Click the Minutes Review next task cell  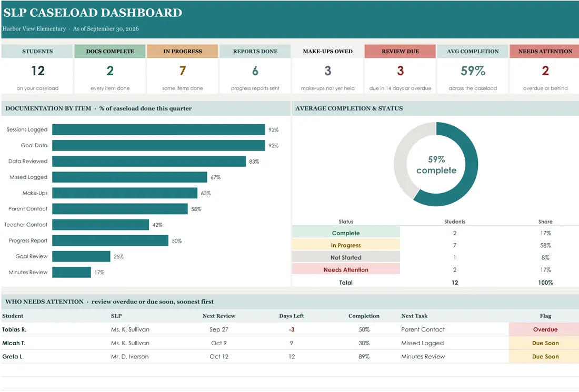pyautogui.click(x=423, y=357)
